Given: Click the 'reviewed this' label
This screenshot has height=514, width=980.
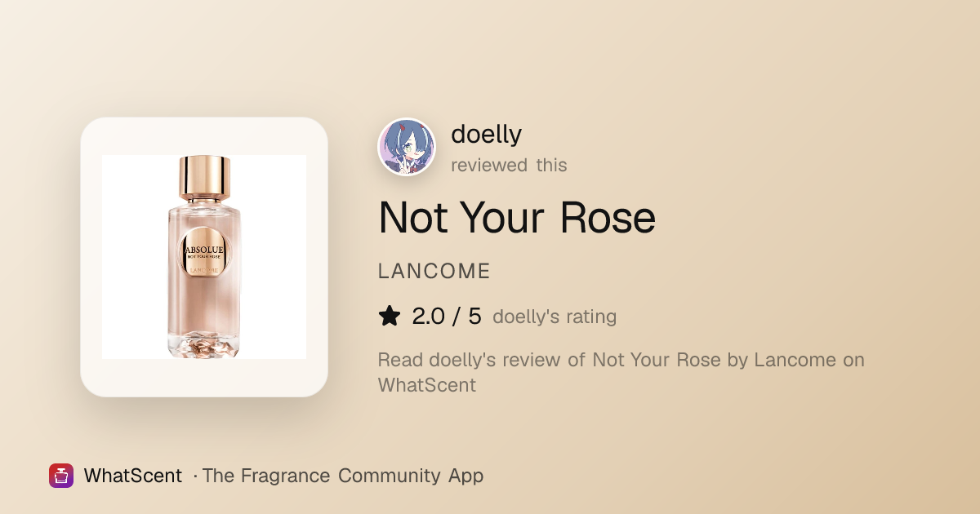Looking at the screenshot, I should [x=509, y=165].
